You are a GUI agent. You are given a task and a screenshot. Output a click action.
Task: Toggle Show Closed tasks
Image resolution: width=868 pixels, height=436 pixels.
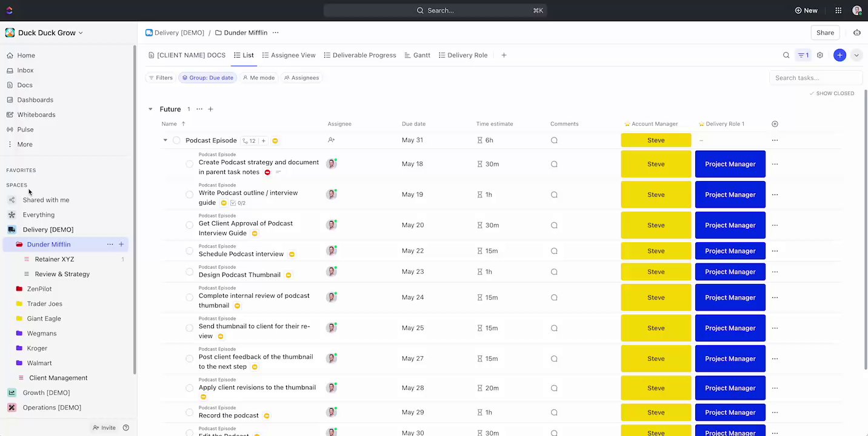tap(832, 93)
